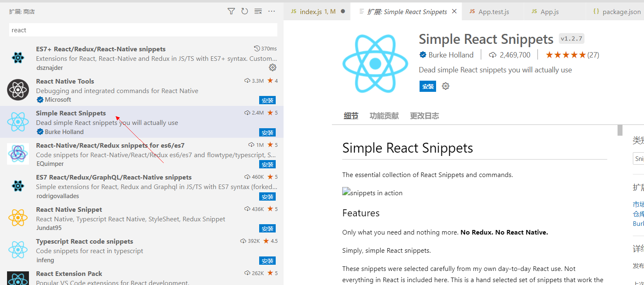Open the five-star rating reviews (27)
The image size is (644, 285).
tap(572, 55)
